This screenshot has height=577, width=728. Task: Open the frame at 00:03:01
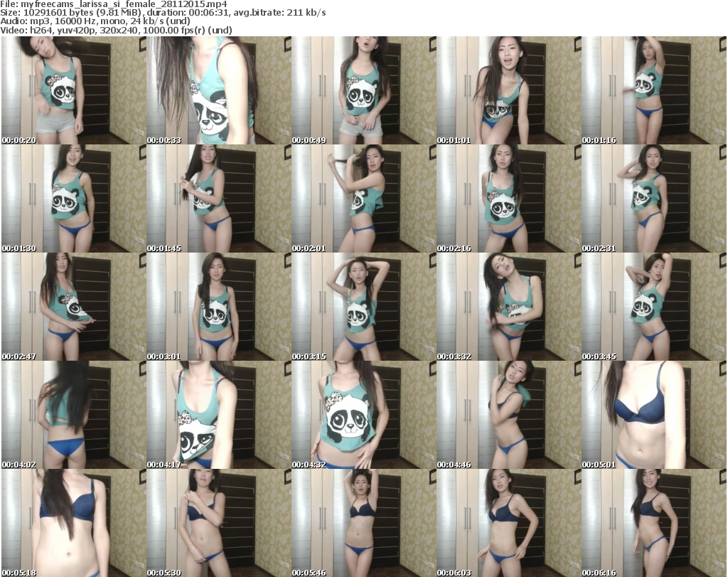click(x=219, y=307)
